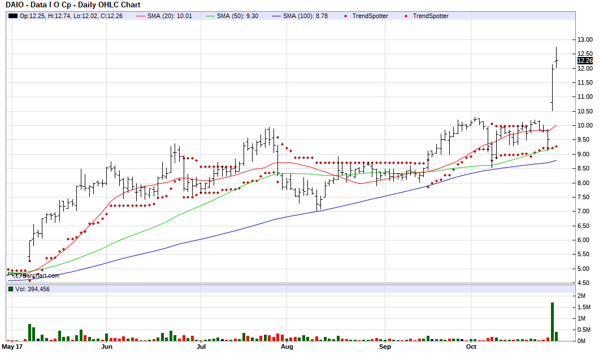The width and height of the screenshot is (599, 364).
Task: Click the 4.50 price axis label
Action: tap(585, 283)
